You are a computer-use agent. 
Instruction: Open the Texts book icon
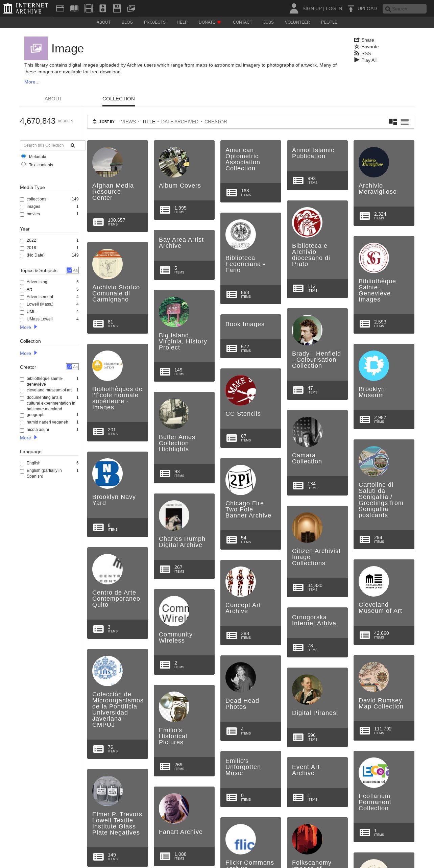pos(74,8)
